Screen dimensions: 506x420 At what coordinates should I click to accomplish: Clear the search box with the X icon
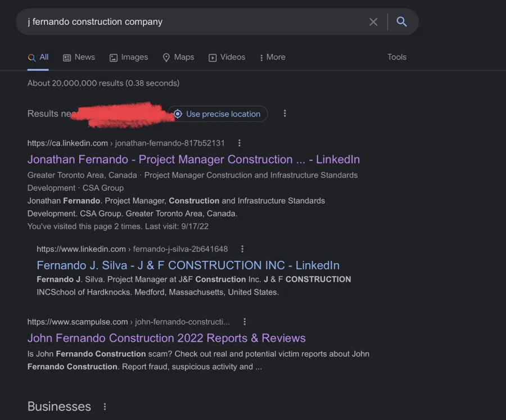[x=373, y=22]
